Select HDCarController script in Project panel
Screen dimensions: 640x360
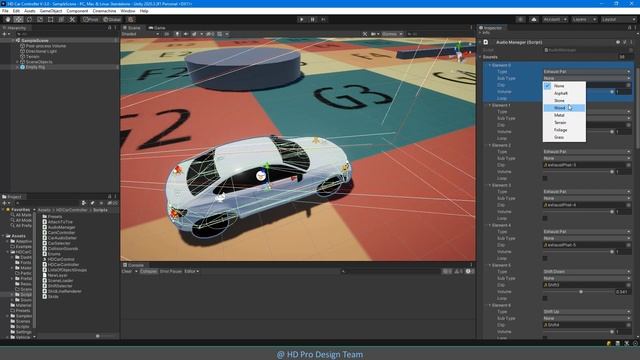coord(62,264)
